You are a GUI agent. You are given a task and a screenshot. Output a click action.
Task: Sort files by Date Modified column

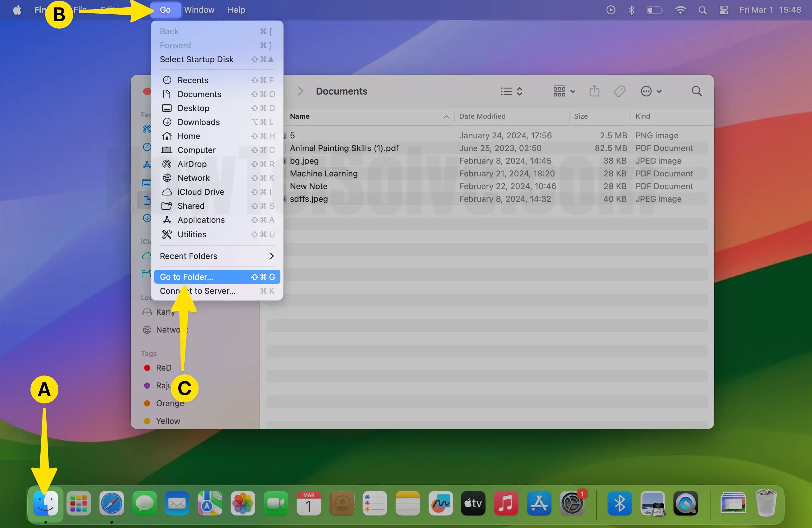(x=482, y=116)
